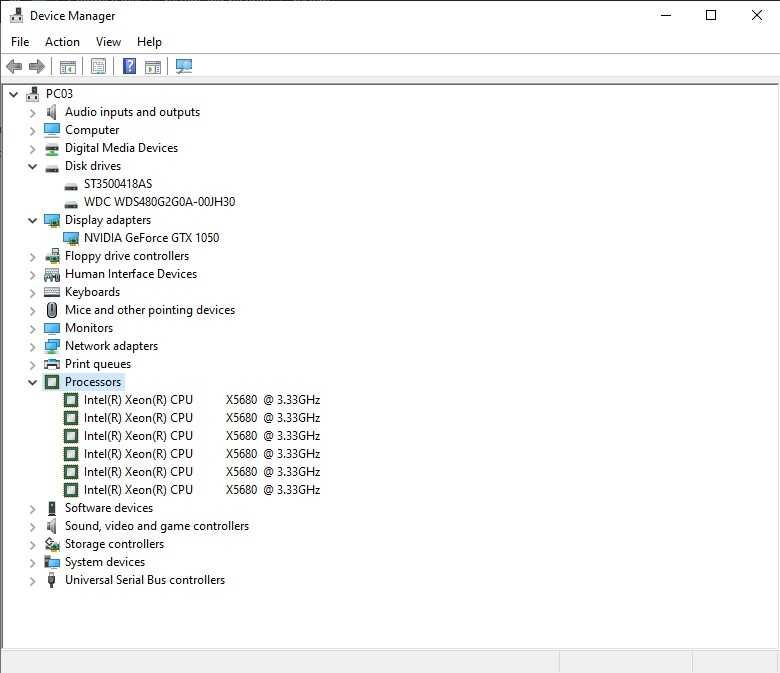This screenshot has width=780, height=673.
Task: Click the Properties toolbar icon
Action: 98,66
